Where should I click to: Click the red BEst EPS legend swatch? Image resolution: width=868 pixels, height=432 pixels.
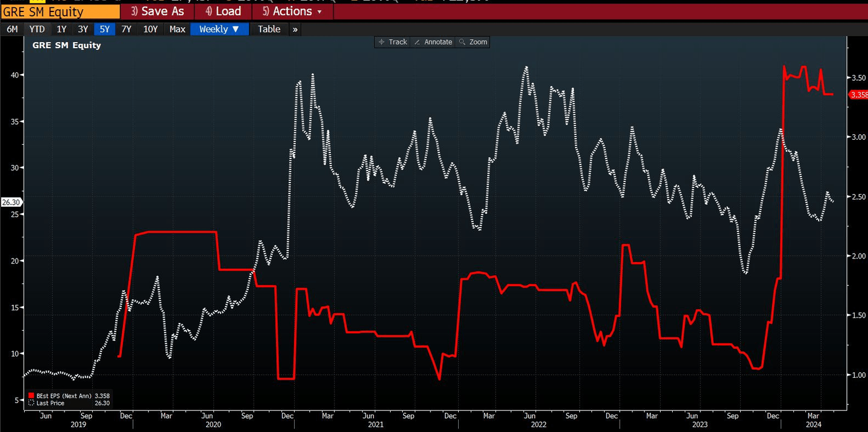pos(31,396)
